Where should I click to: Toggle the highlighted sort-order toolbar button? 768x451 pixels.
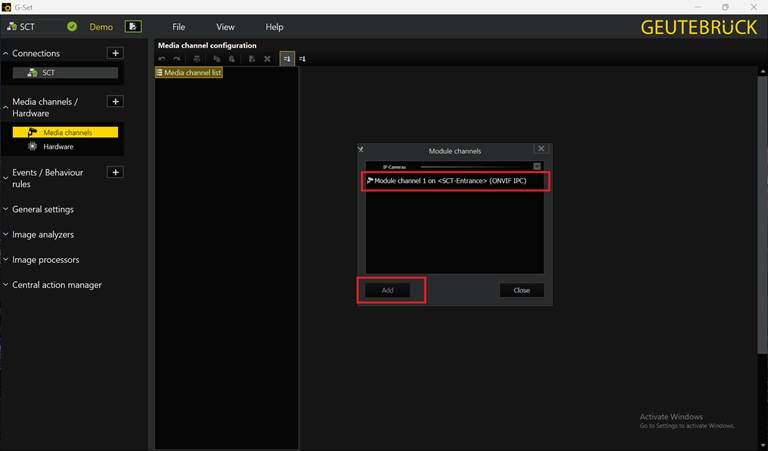point(287,59)
